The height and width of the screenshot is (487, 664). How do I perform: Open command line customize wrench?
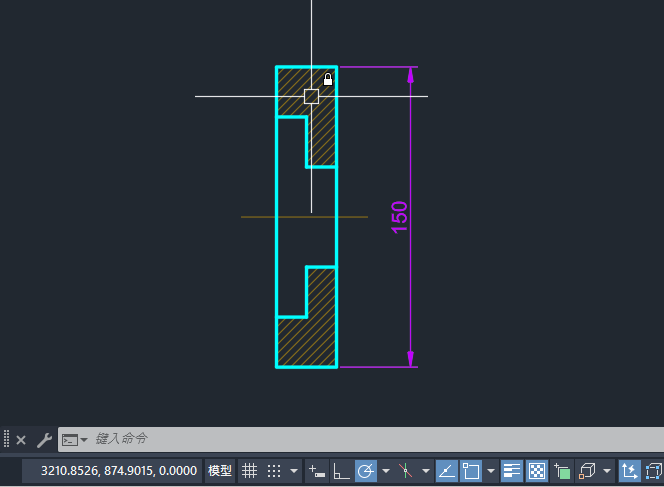(44, 440)
